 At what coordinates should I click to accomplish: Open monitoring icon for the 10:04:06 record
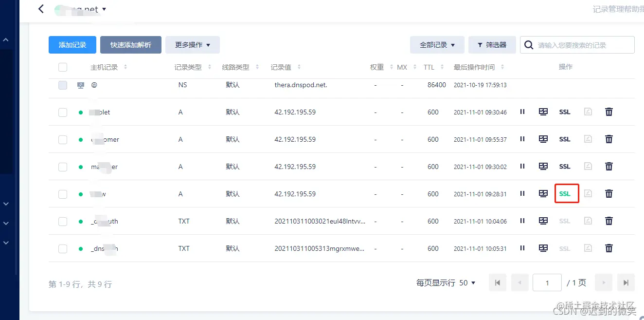click(543, 221)
